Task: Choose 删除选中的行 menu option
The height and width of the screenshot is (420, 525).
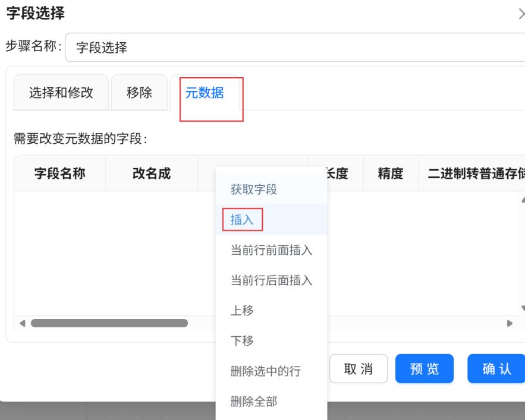Action: (271, 371)
